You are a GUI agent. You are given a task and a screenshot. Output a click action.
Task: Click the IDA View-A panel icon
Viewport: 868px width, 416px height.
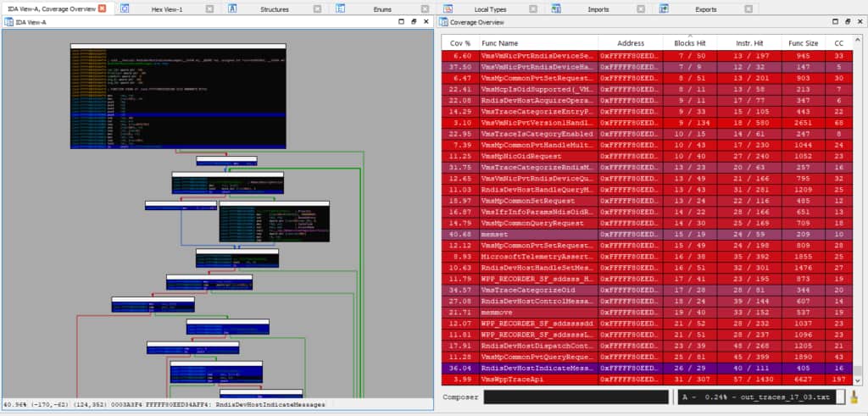coord(9,21)
